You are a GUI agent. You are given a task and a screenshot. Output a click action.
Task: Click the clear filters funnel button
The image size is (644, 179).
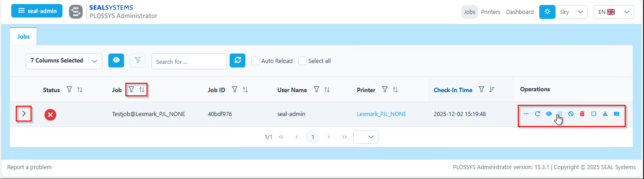click(x=138, y=60)
